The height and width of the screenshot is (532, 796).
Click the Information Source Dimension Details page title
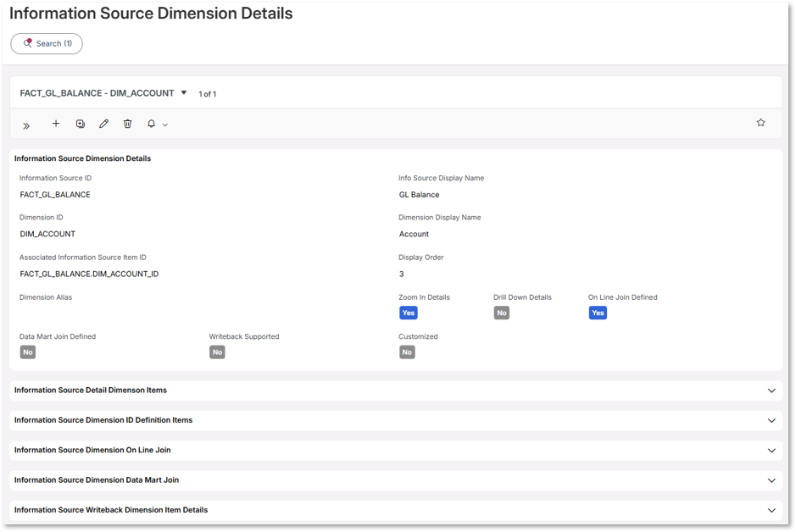click(151, 14)
